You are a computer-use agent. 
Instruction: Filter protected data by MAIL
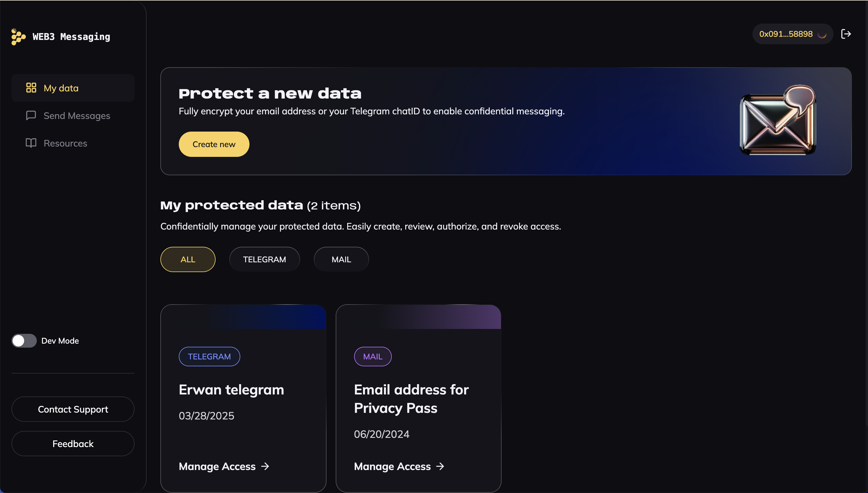coord(341,259)
